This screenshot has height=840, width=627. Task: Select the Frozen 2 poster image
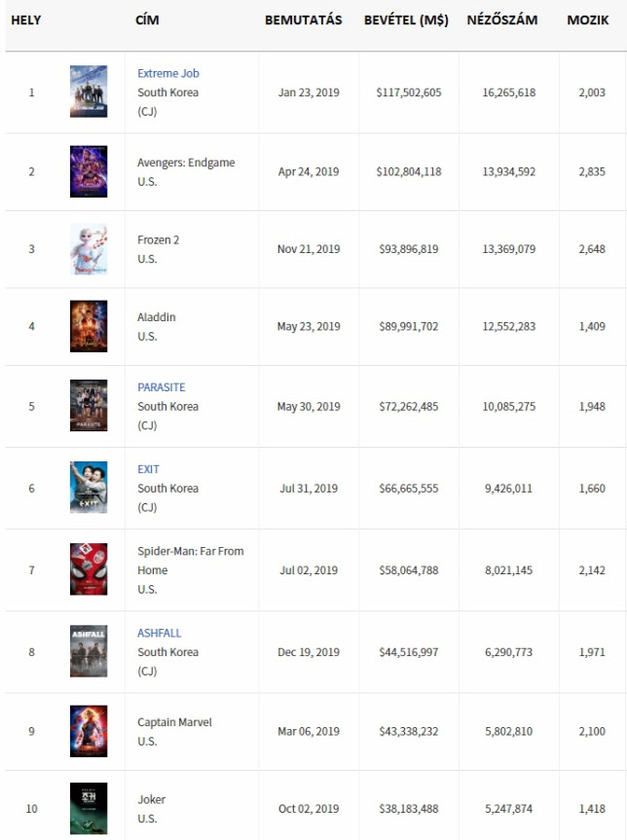coord(89,249)
